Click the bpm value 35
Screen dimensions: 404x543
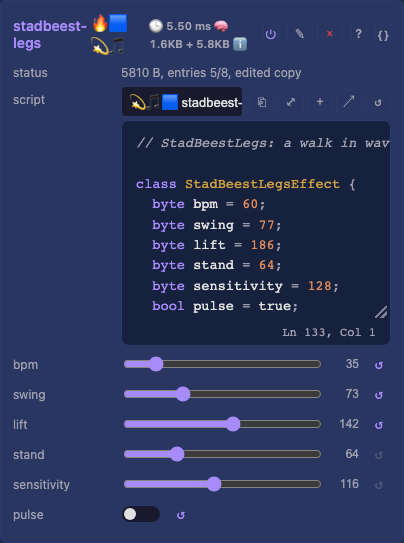352,364
